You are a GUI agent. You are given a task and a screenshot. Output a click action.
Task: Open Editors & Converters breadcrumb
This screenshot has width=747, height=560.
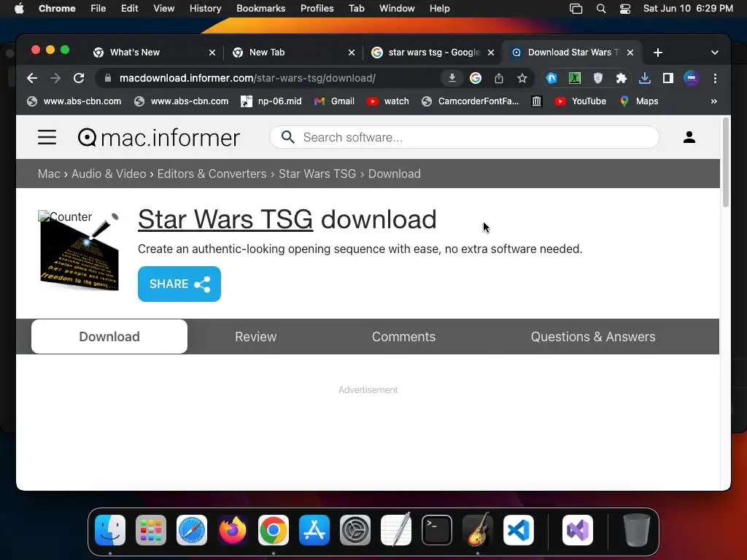click(x=212, y=174)
